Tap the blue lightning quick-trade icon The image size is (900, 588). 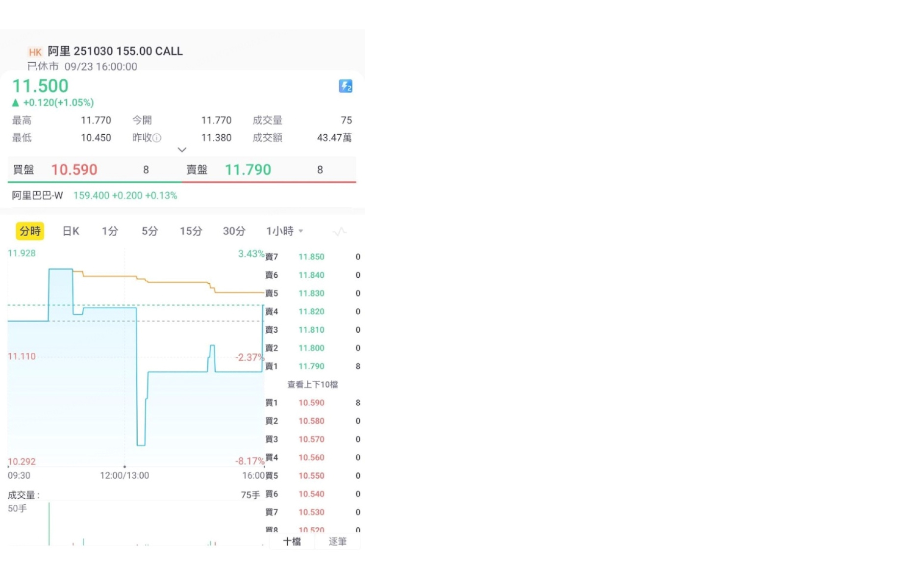click(346, 86)
